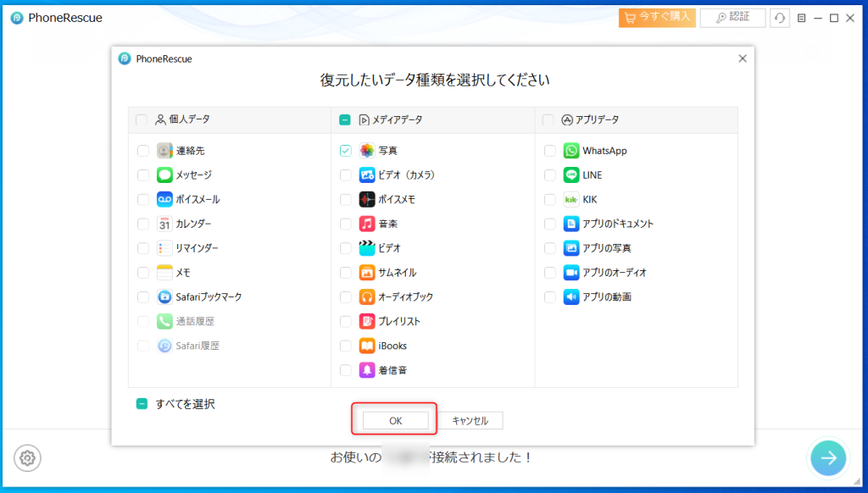Click the LINE app icon
The width and height of the screenshot is (868, 493).
tap(571, 174)
